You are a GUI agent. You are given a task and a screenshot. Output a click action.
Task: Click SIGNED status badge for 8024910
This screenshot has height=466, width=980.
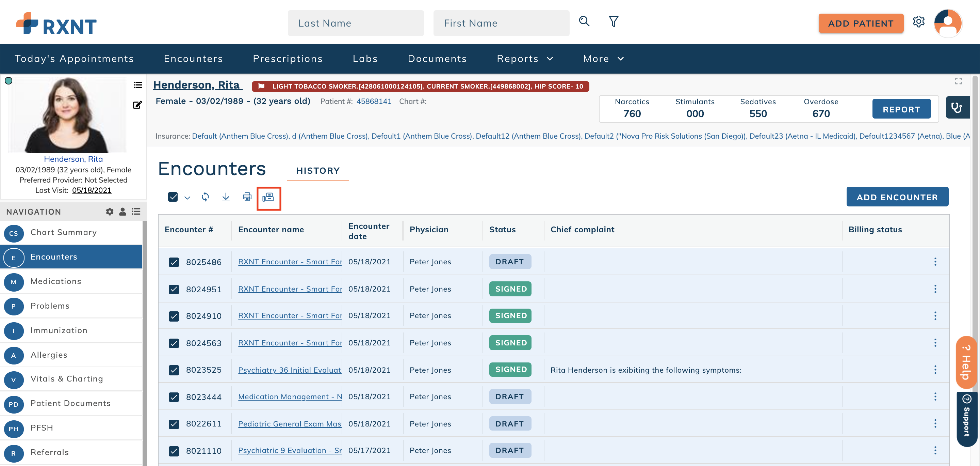click(x=510, y=316)
